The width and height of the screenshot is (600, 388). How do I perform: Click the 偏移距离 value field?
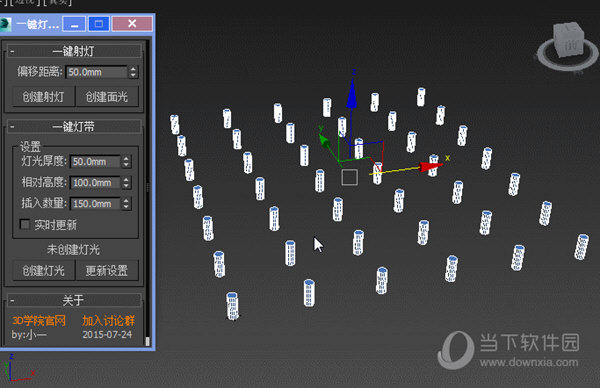[96, 72]
